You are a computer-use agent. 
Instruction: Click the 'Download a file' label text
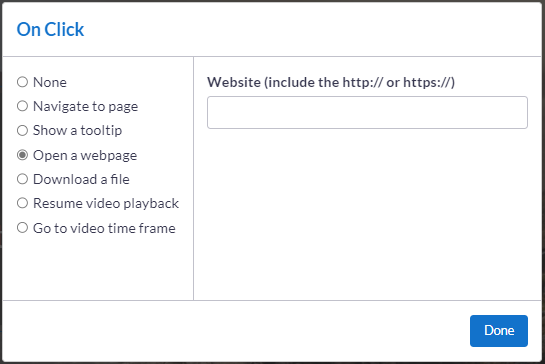pyautogui.click(x=81, y=179)
